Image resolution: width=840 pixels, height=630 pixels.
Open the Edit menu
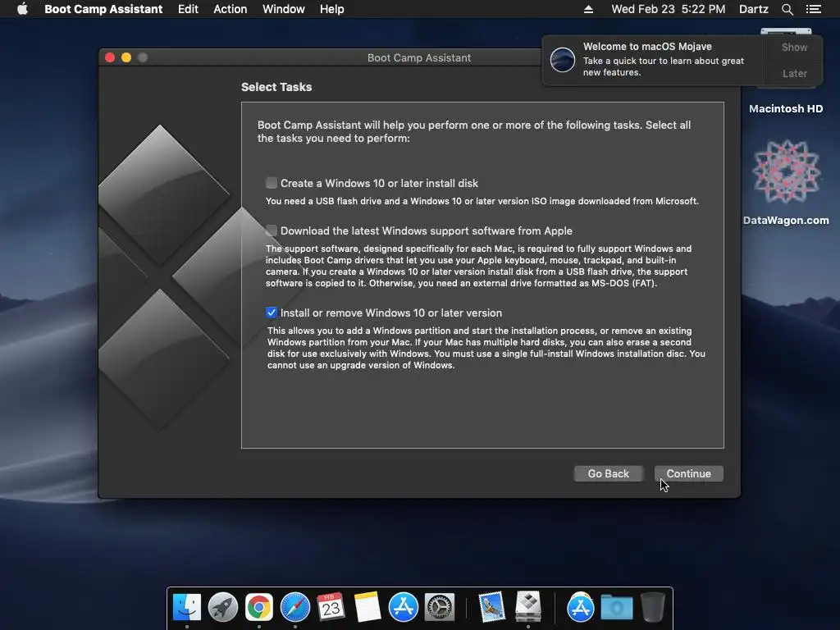click(x=188, y=9)
